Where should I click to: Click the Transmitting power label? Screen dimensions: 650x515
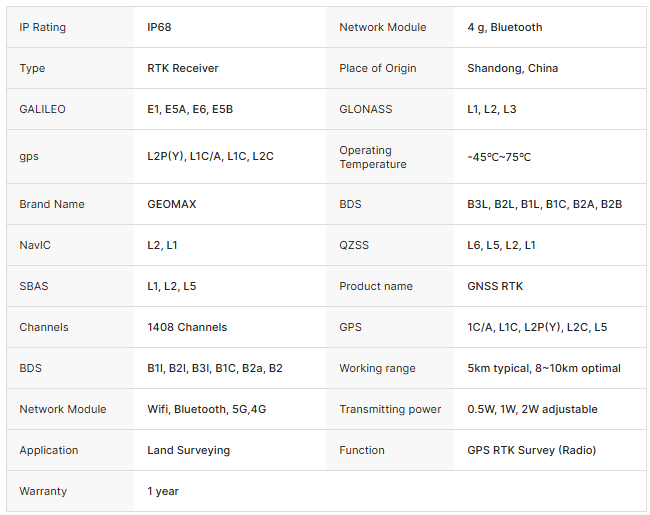click(390, 409)
